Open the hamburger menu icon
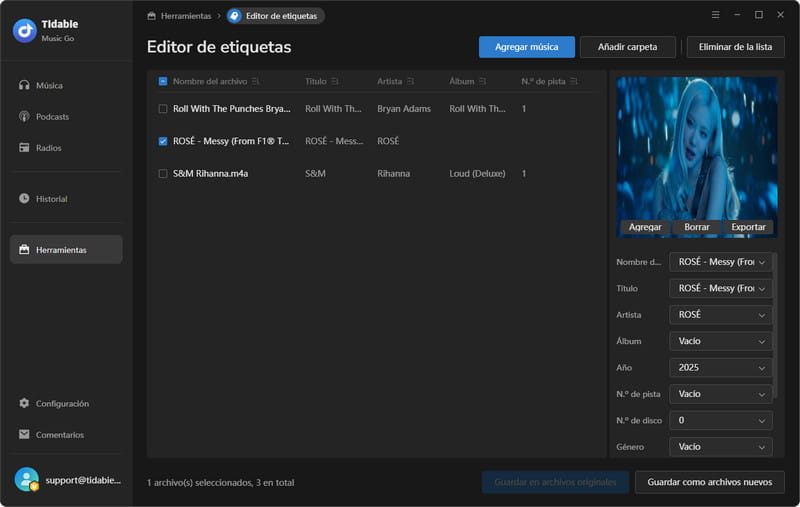Screen dimensions: 800x507 [715, 15]
